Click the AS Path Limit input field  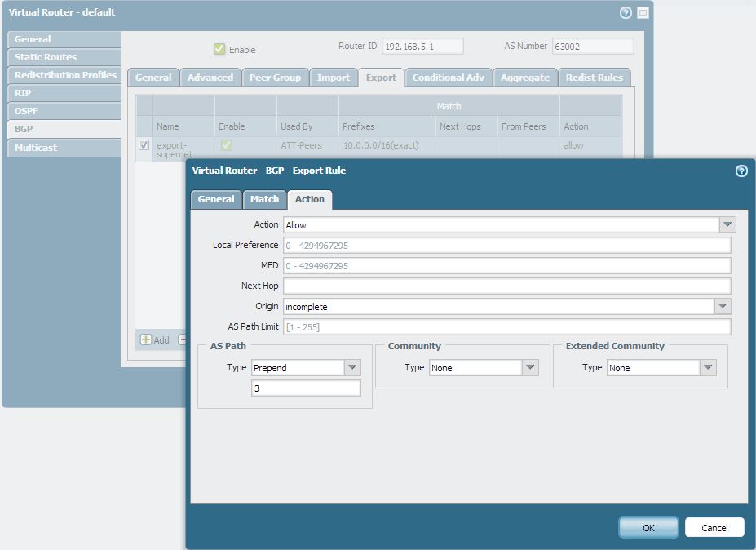click(x=506, y=326)
